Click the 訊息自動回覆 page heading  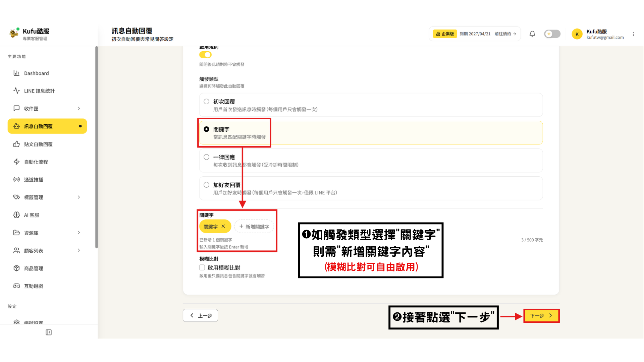point(132,31)
